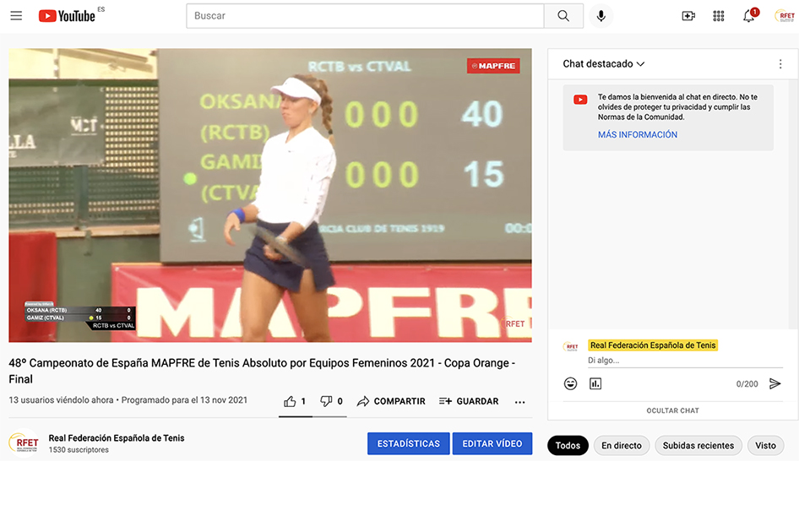Send the chat message arrow
799x532 pixels.
[775, 383]
